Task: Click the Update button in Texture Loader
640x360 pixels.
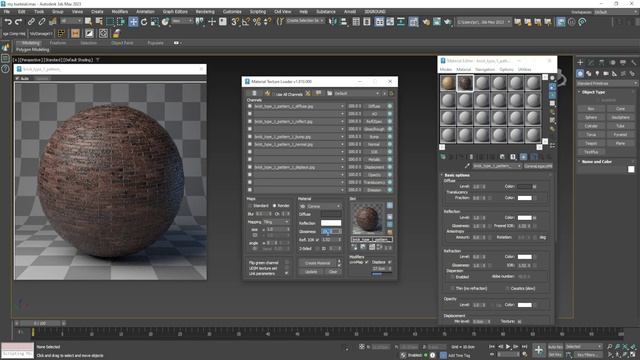Action: coord(311,271)
